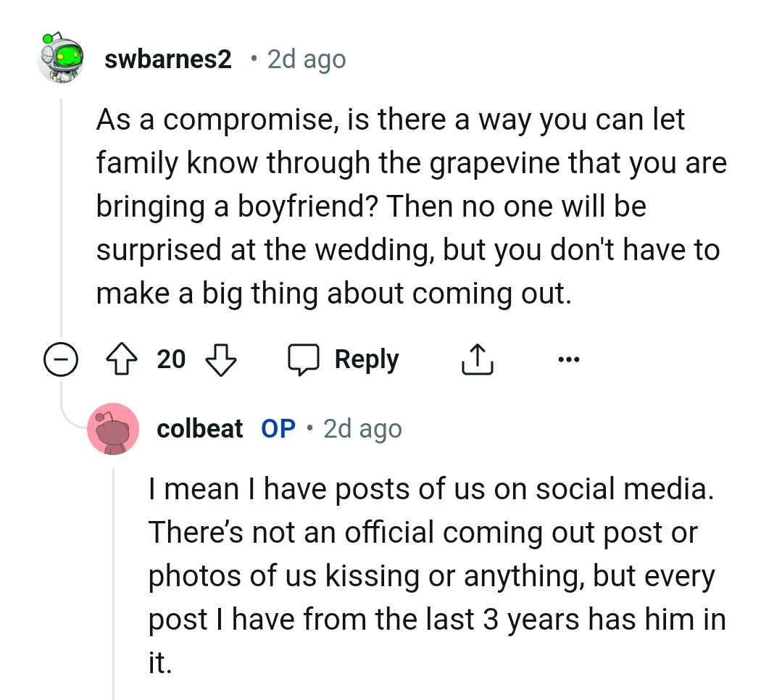Open swbarnes2's avatar
Image resolution: width=782 pixels, height=700 pixels.
pos(62,58)
